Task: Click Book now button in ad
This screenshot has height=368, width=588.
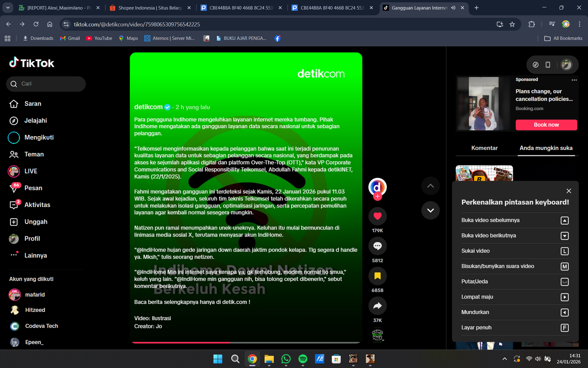Action: click(546, 125)
